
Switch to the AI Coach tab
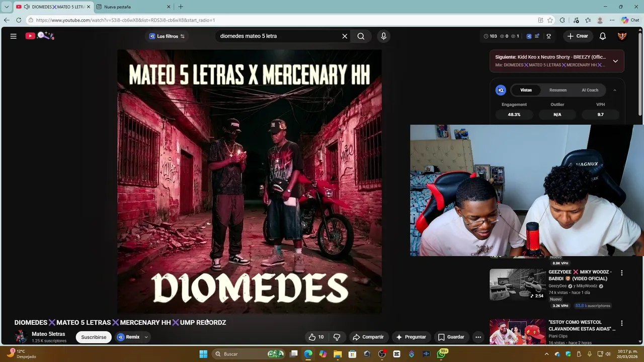(590, 90)
